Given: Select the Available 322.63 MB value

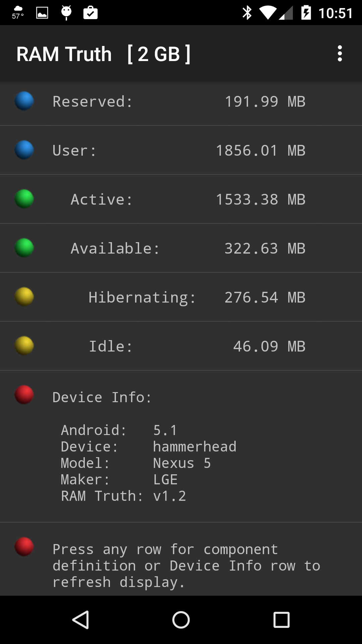Looking at the screenshot, I should [265, 249].
